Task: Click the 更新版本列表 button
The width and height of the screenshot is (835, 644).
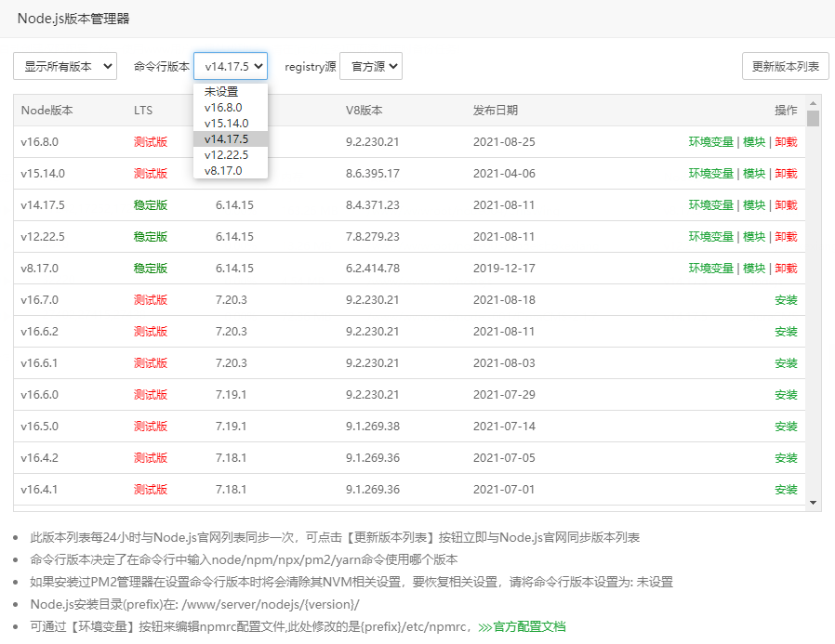Action: click(x=785, y=66)
